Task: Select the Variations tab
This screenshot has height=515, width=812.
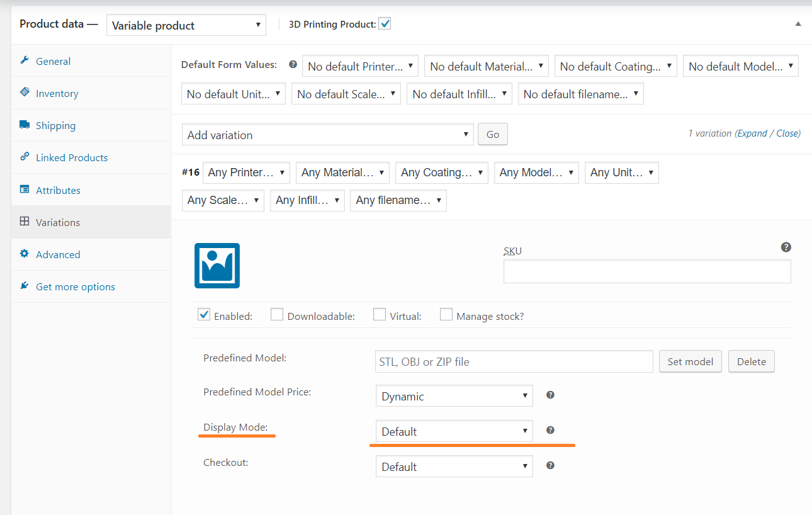Action: pyautogui.click(x=91, y=222)
